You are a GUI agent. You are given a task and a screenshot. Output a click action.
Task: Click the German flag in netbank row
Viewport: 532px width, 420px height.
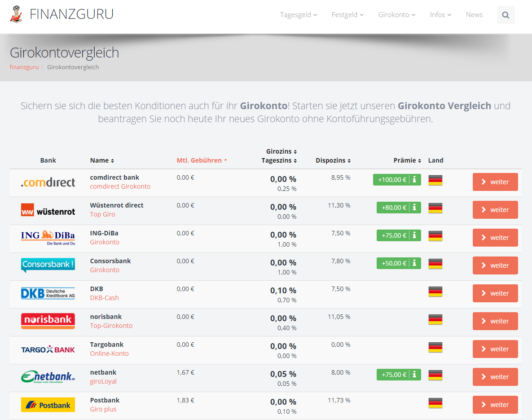(x=435, y=375)
